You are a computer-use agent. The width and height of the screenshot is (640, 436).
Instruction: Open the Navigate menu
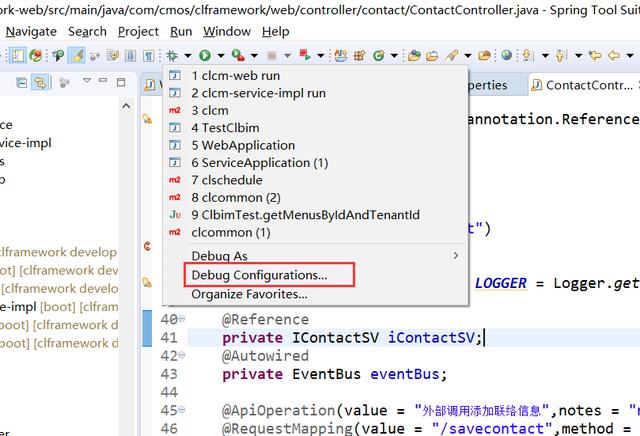point(31,31)
